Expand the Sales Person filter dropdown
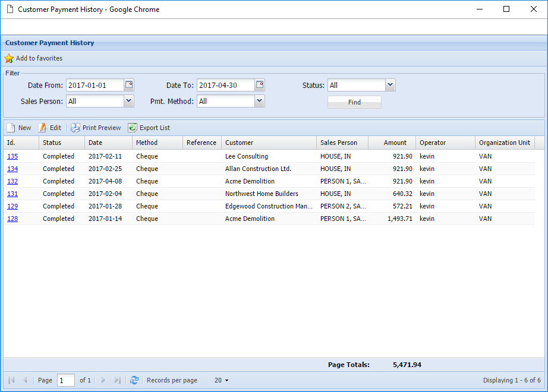Screen dimensions: 548x392 pyautogui.click(x=128, y=101)
